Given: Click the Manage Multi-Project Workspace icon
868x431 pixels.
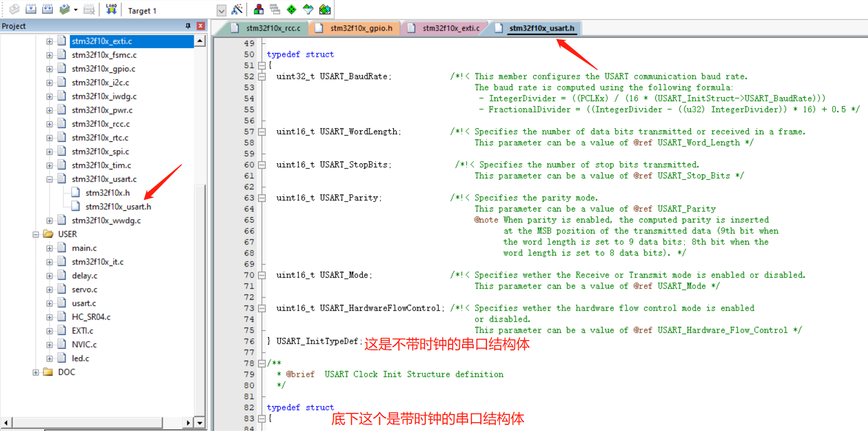Looking at the screenshot, I should (x=275, y=9).
